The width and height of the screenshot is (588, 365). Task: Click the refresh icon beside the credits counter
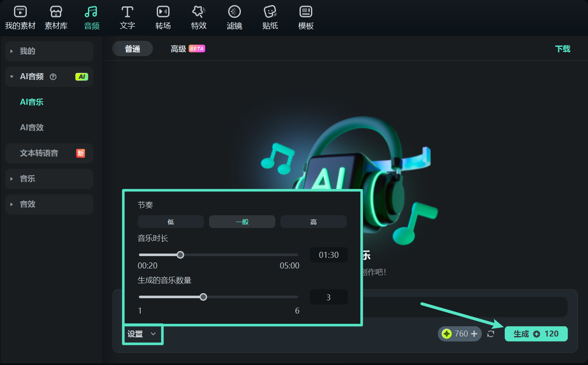coord(491,334)
